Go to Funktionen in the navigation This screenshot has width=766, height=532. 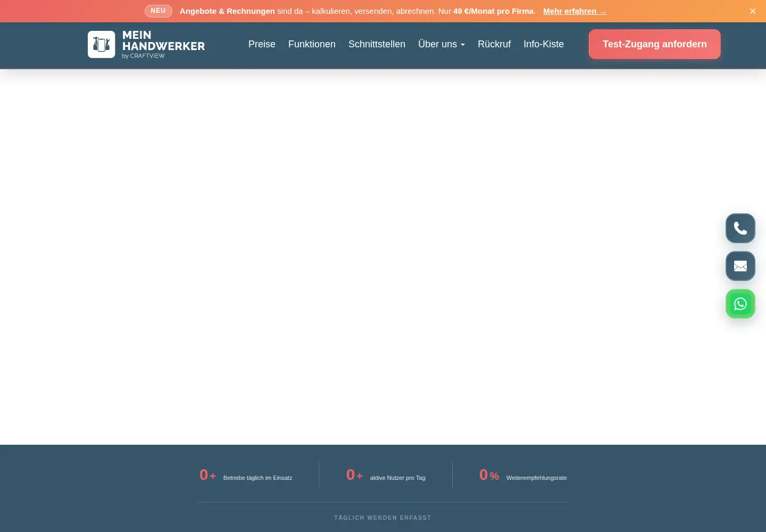tap(312, 44)
